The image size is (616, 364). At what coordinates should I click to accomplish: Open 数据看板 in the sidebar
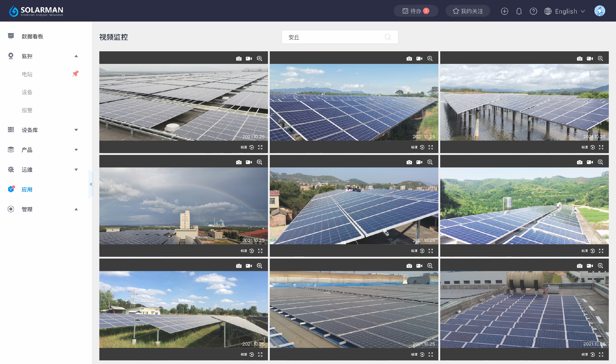point(32,36)
